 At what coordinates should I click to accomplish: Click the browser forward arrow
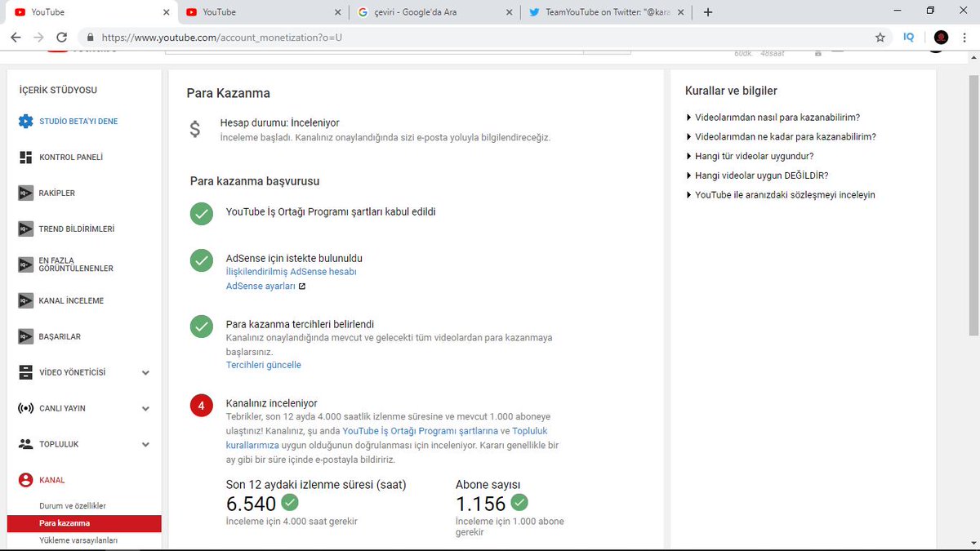coord(38,38)
